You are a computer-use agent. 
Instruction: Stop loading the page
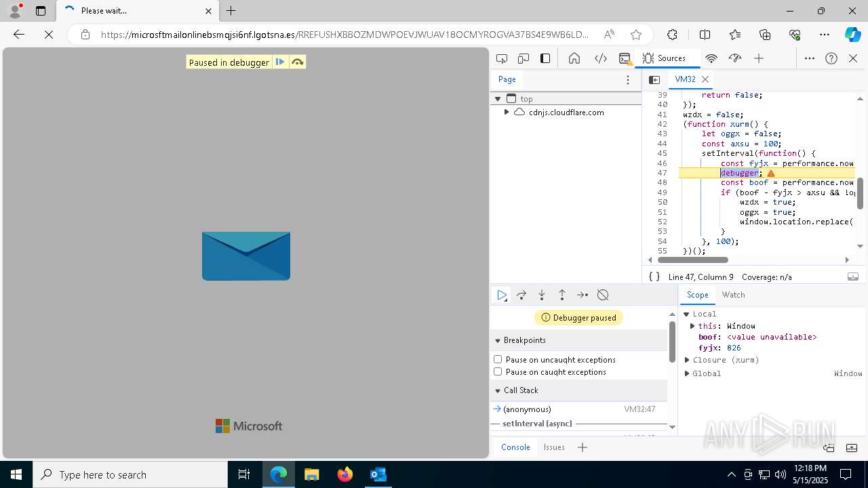pyautogui.click(x=49, y=35)
